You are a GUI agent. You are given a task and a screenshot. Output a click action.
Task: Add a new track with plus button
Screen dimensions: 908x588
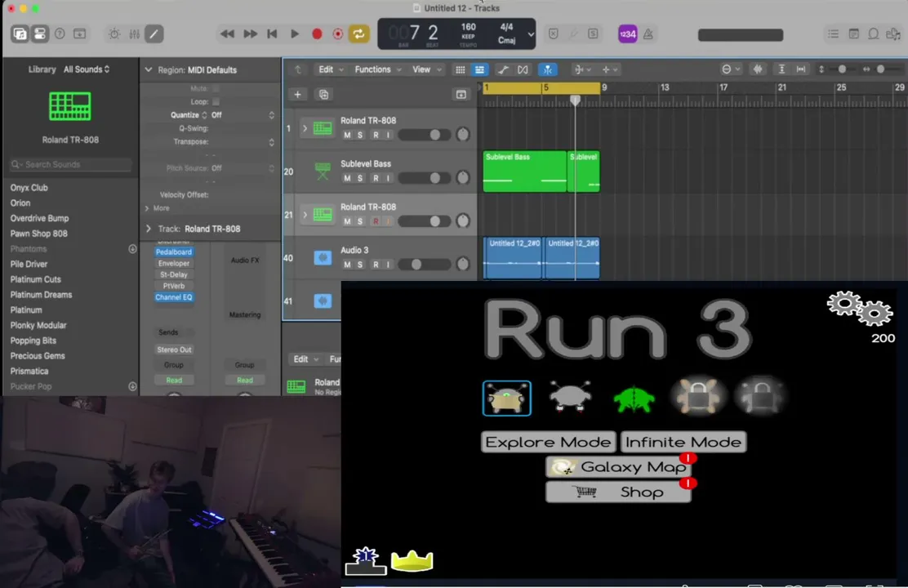point(297,95)
